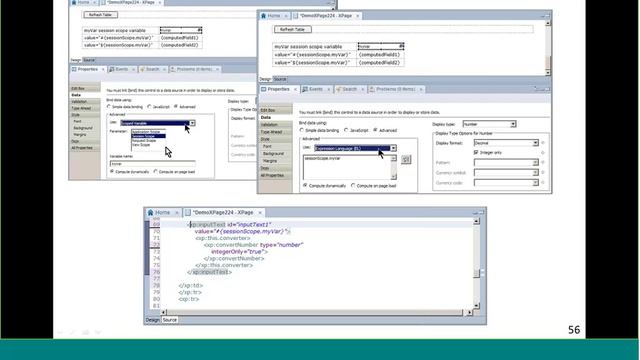Open Currency code dropdown
The image size is (640, 360).
(x=535, y=183)
